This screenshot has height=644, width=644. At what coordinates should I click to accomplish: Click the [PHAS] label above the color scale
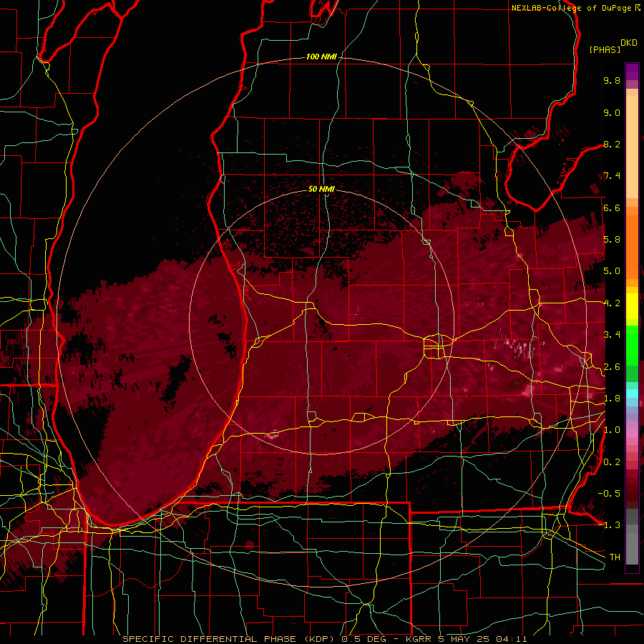point(605,49)
